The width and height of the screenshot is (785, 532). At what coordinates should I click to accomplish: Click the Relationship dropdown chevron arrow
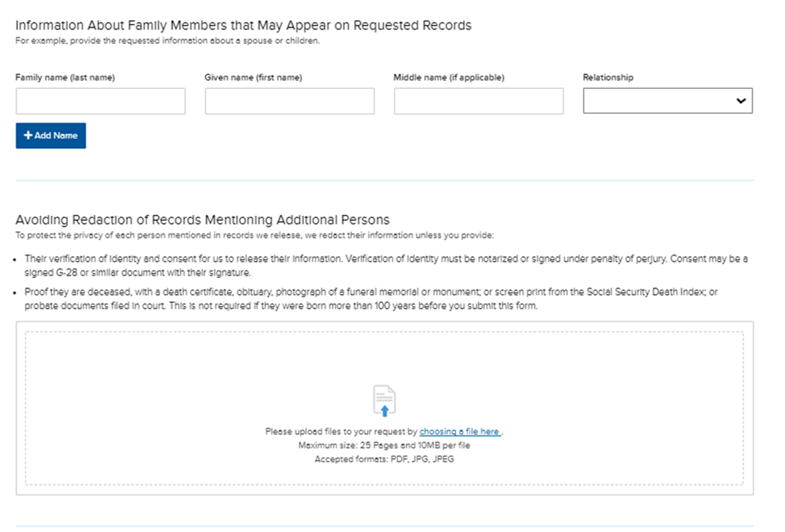tap(741, 101)
